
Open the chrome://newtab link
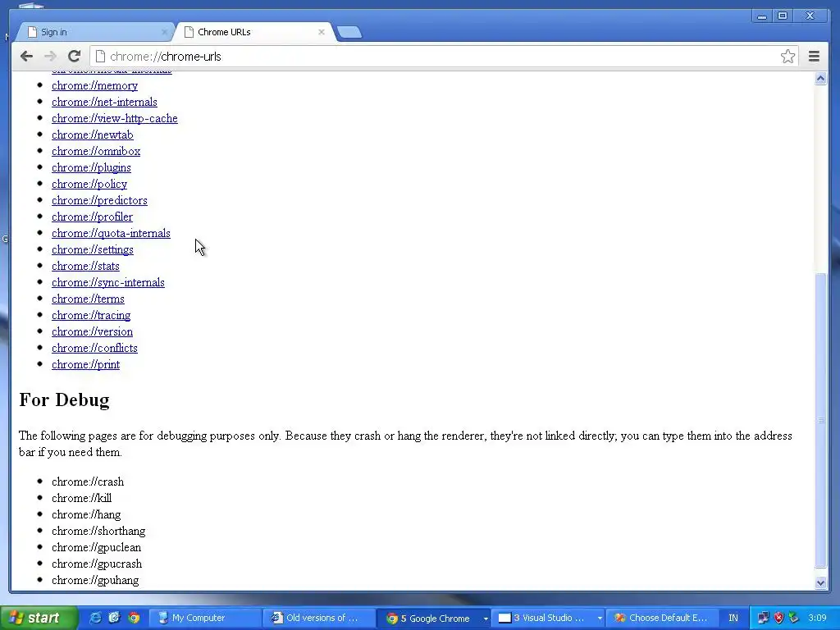click(93, 135)
